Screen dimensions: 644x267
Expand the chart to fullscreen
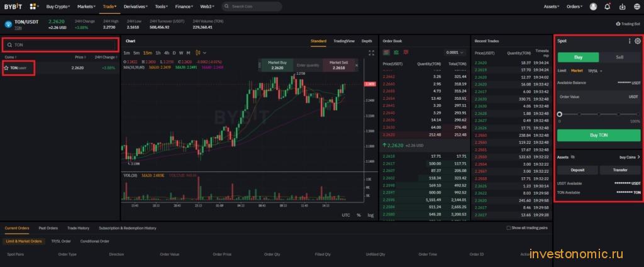pyautogui.click(x=371, y=53)
